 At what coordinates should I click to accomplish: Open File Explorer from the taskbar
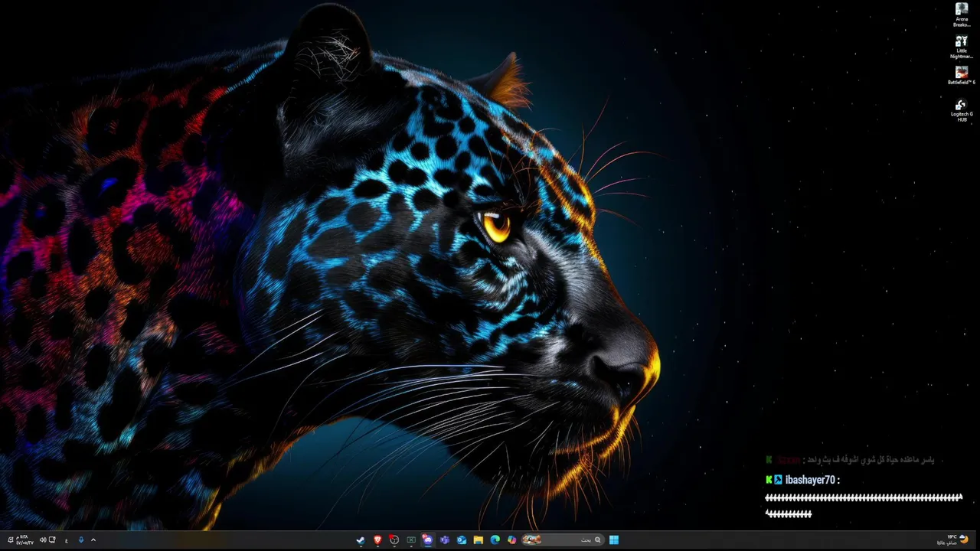point(479,540)
